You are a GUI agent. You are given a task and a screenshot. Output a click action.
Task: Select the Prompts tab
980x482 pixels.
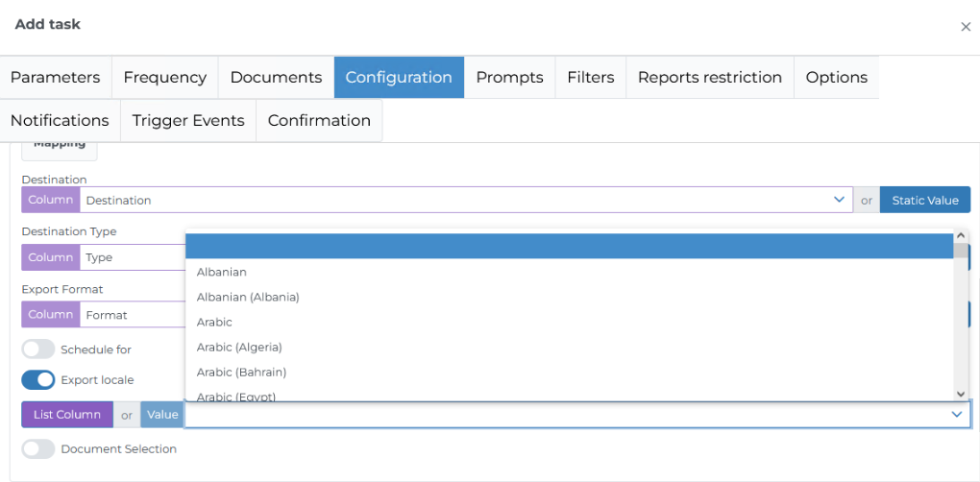509,78
